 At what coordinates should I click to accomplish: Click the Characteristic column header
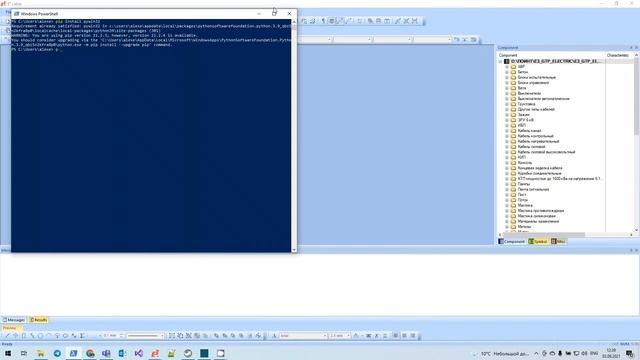coord(618,55)
